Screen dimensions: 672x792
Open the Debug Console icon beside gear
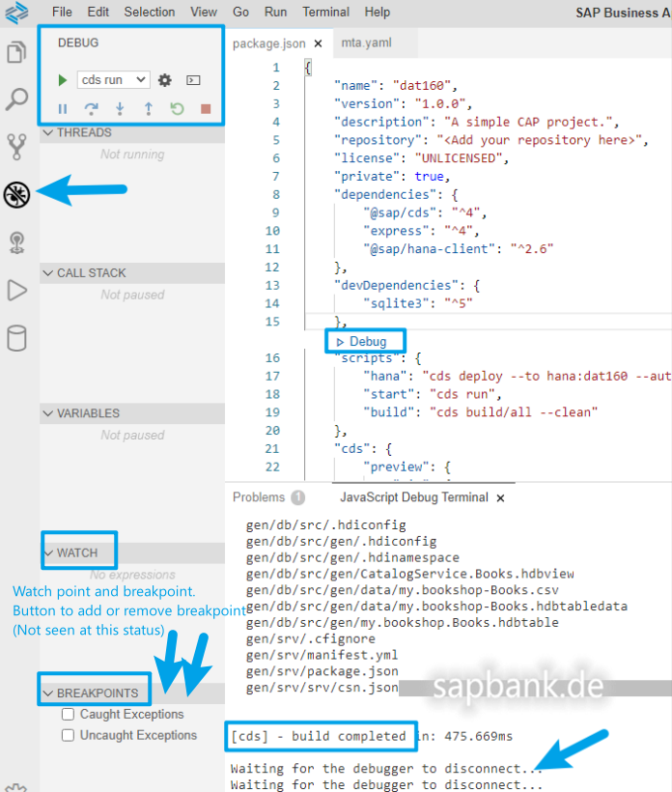click(192, 80)
